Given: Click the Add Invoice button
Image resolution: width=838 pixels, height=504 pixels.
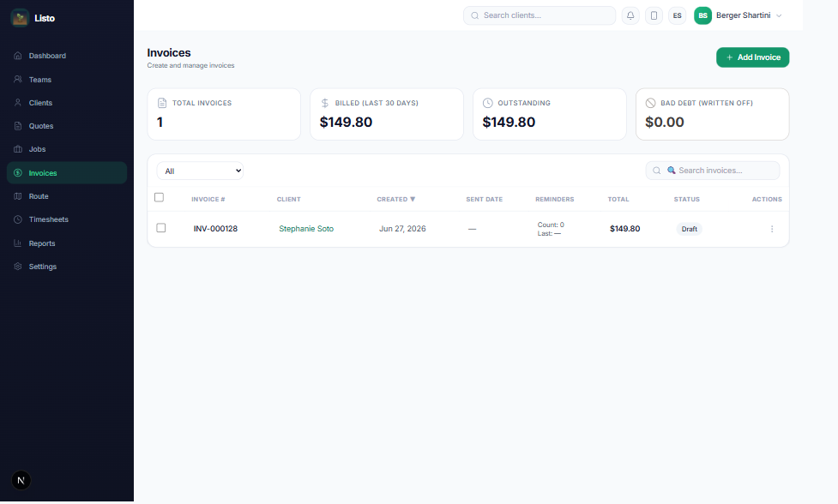Looking at the screenshot, I should [x=752, y=57].
